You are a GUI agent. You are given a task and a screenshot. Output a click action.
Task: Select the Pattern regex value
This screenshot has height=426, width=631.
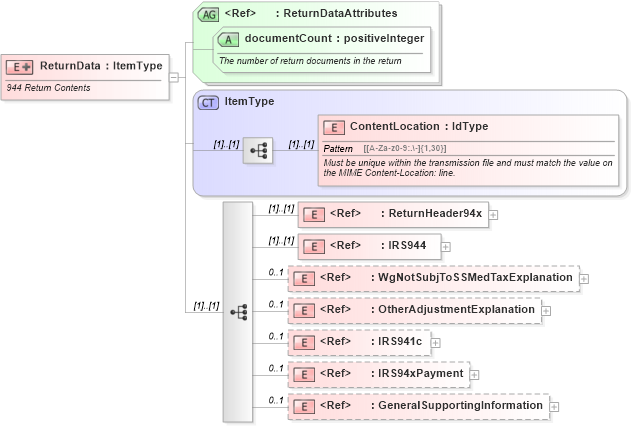pyautogui.click(x=405, y=148)
